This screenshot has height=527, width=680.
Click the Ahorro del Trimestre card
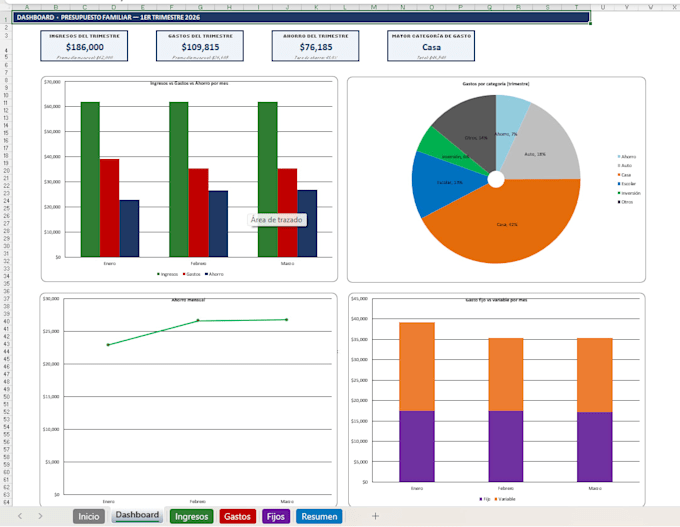tap(315, 46)
